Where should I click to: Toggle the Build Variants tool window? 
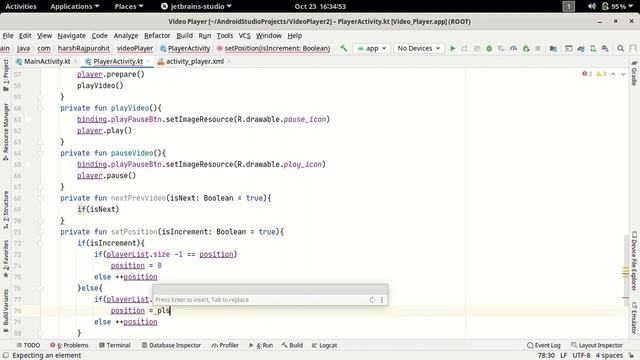coord(6,311)
